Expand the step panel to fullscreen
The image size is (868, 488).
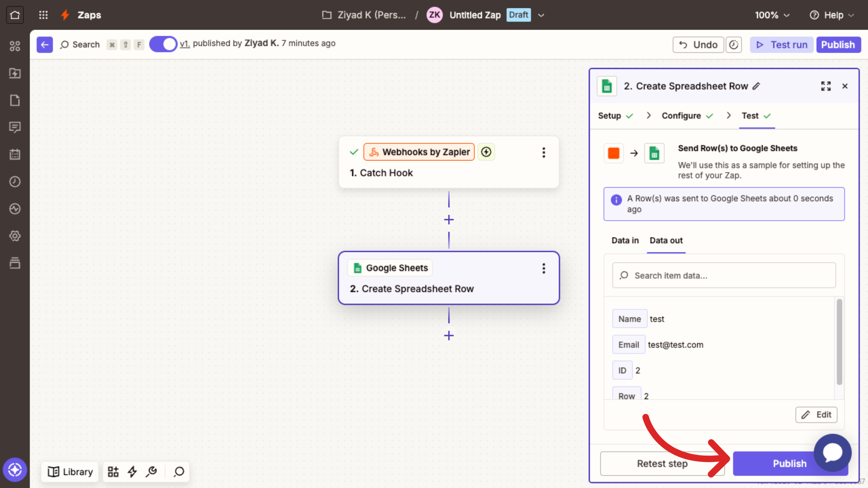click(826, 86)
